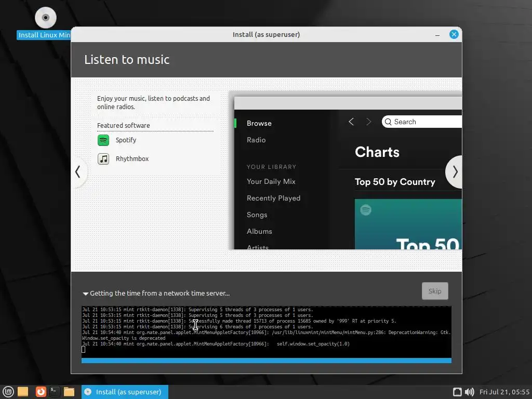Screen dimensions: 532x399
Task: Click the Rhythmbox music note icon
Action: (x=103, y=159)
